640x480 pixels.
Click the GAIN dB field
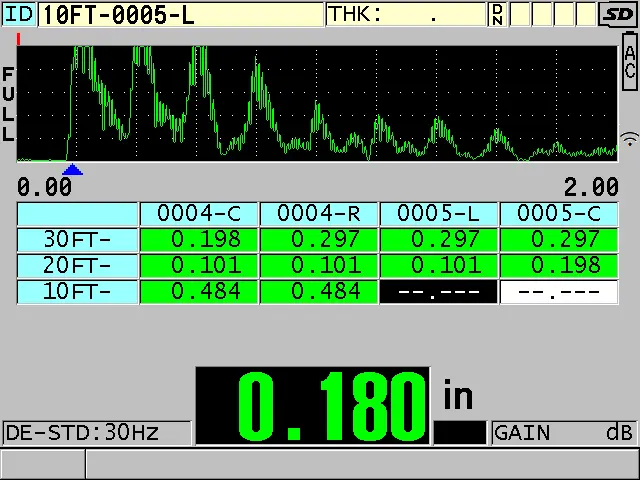(564, 433)
